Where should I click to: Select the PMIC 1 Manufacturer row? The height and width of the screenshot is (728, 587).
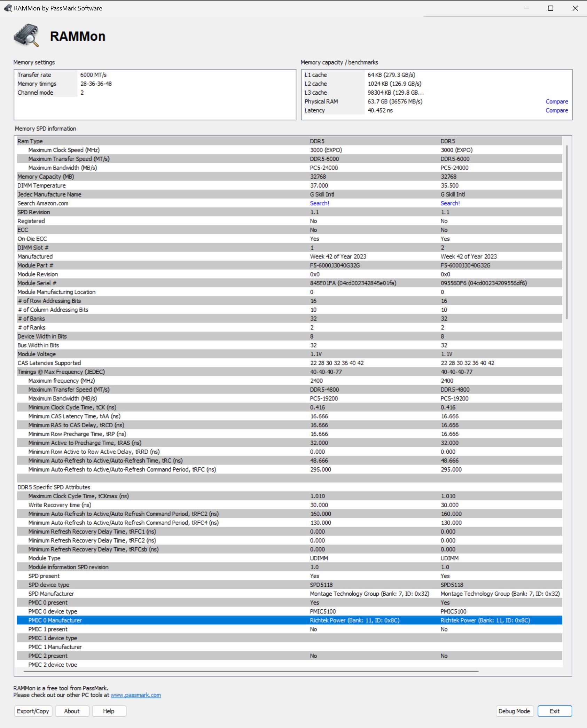click(289, 647)
